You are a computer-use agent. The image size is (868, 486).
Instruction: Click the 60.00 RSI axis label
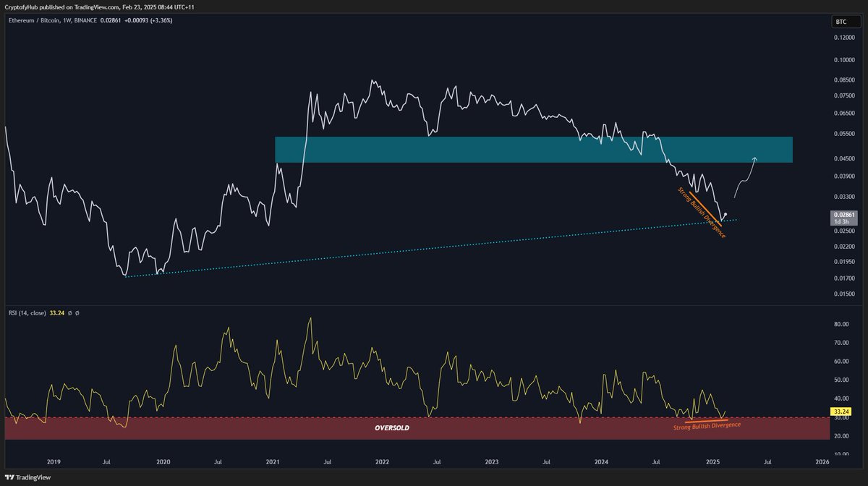[841, 362]
